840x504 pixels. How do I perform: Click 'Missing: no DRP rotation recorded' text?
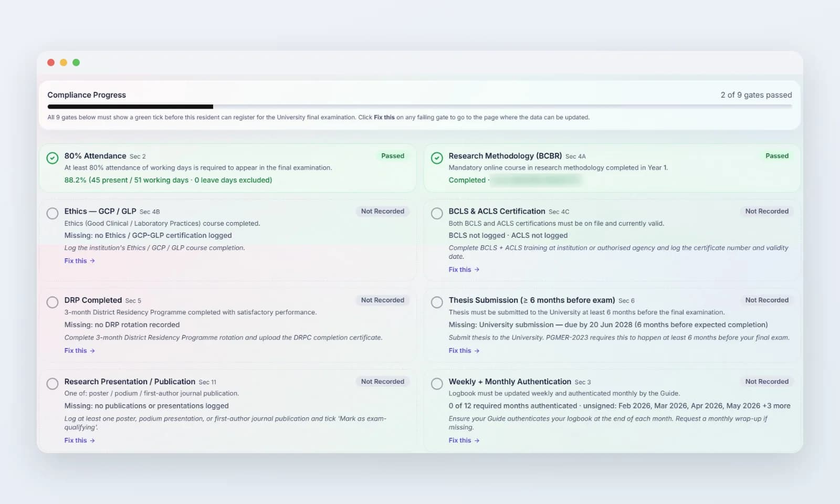(122, 325)
